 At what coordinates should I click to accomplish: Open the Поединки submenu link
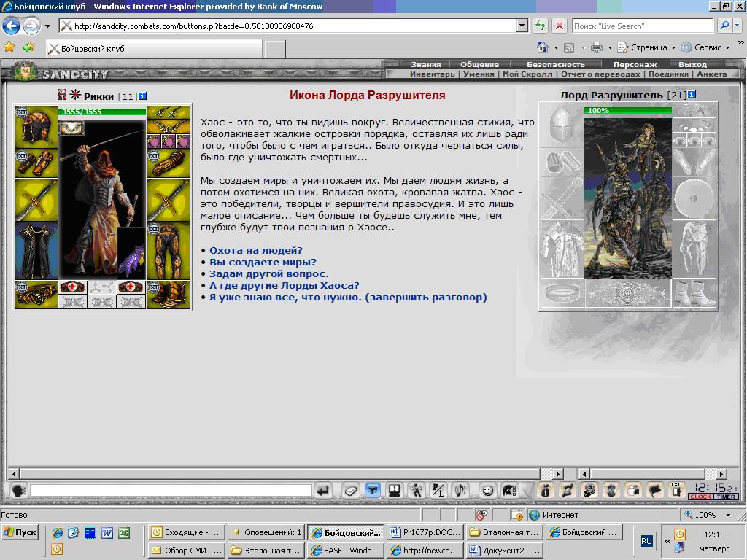[668, 74]
